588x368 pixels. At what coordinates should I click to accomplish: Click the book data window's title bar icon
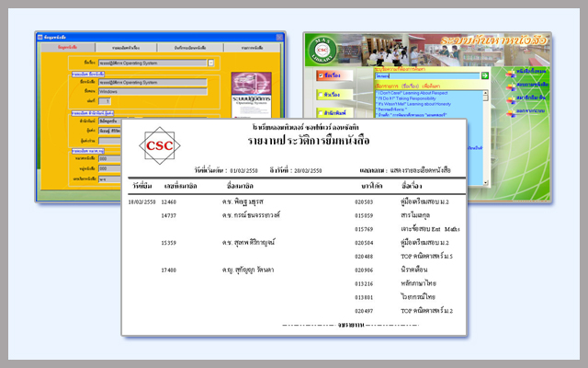[x=40, y=37]
